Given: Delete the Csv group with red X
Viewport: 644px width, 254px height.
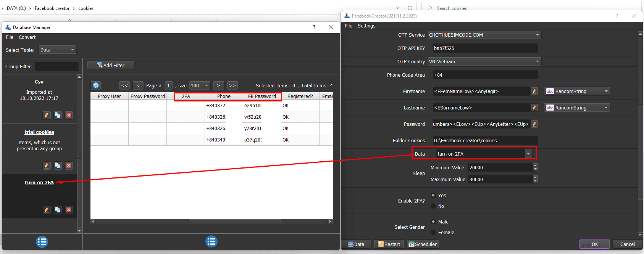Looking at the screenshot, I should coord(69,115).
